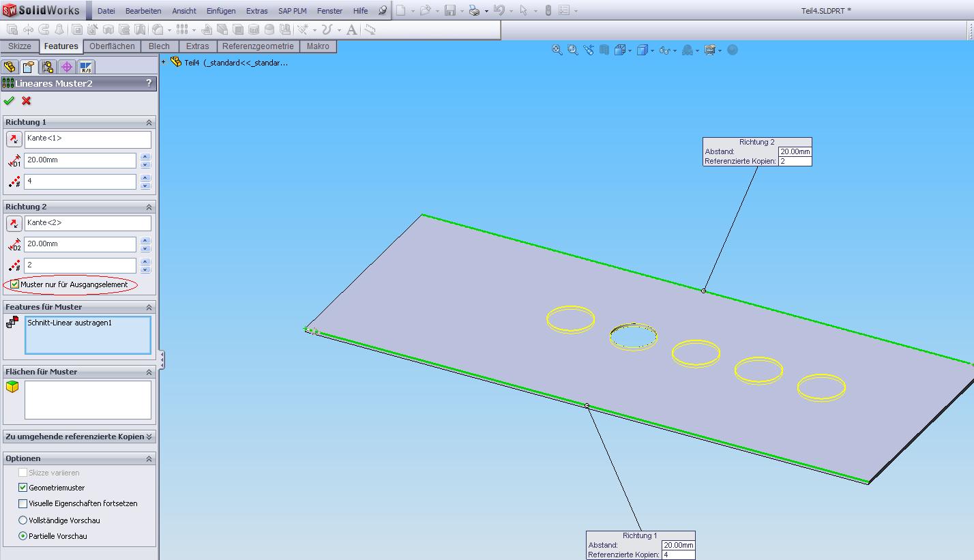
Task: Click the Open file icon
Action: pyautogui.click(x=425, y=10)
